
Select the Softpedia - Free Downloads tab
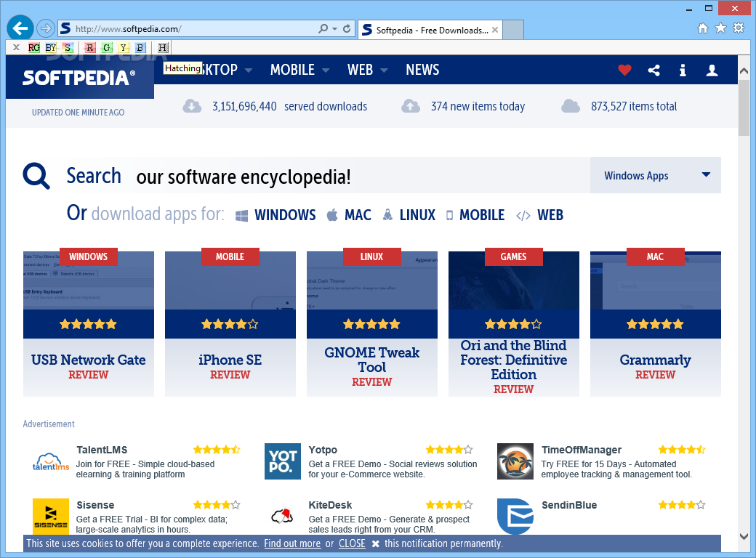(431, 30)
